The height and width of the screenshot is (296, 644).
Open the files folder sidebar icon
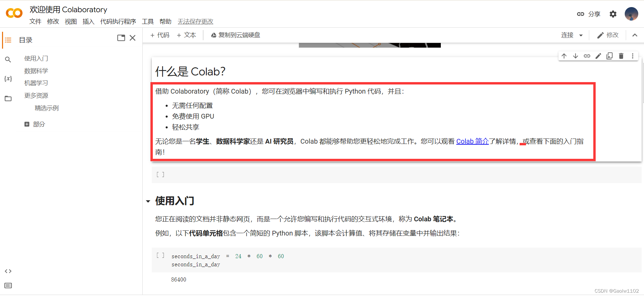8,99
